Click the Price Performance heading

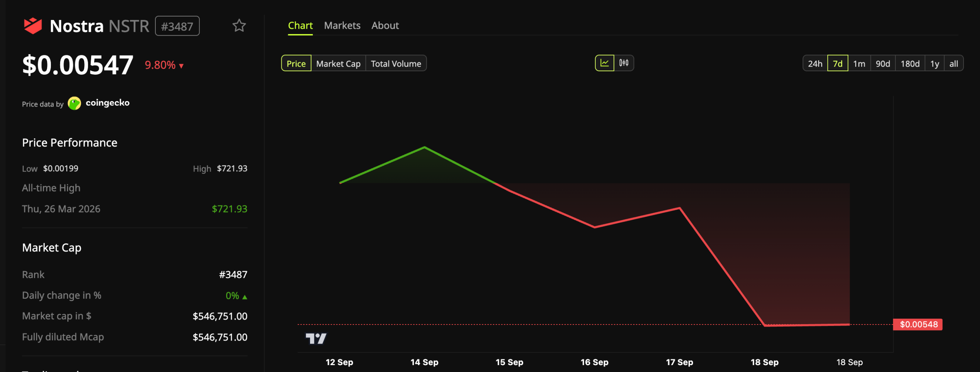[x=70, y=143]
